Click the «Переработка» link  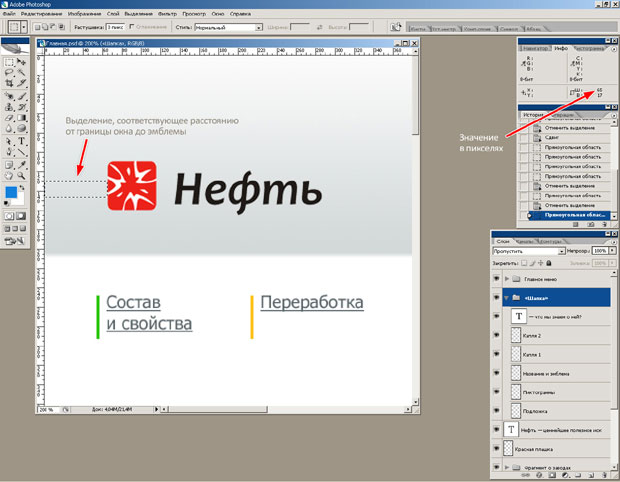[311, 302]
